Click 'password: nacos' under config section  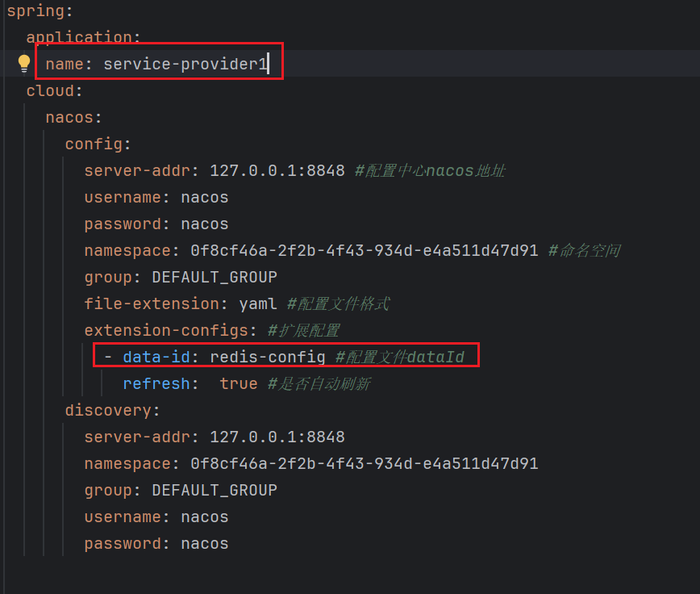coord(156,224)
